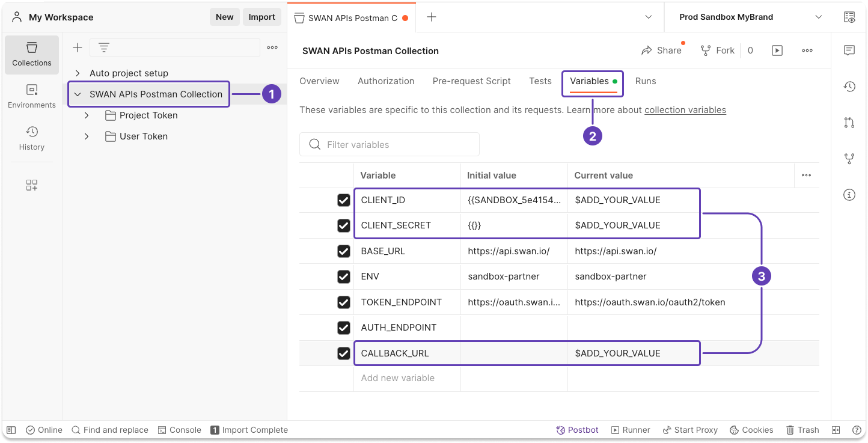Viewport: 868px width, 443px height.
Task: Expand the Project Token folder
Action: pyautogui.click(x=87, y=115)
